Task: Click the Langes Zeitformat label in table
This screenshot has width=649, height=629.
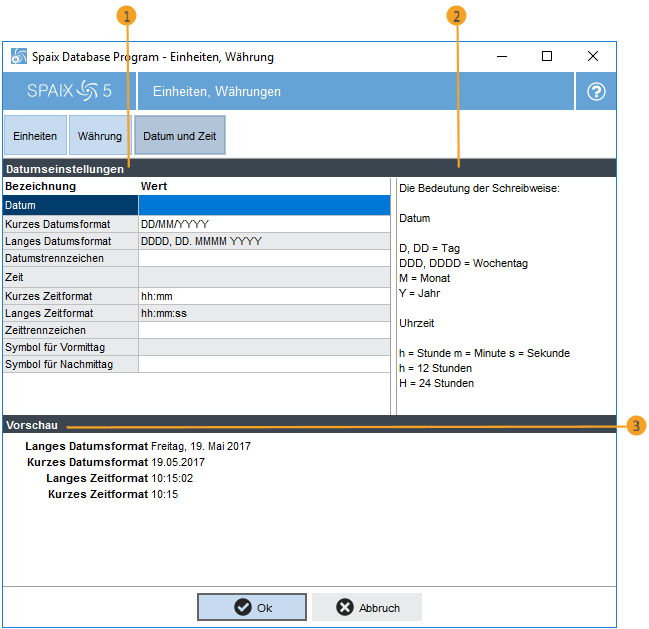Action: coord(49,313)
